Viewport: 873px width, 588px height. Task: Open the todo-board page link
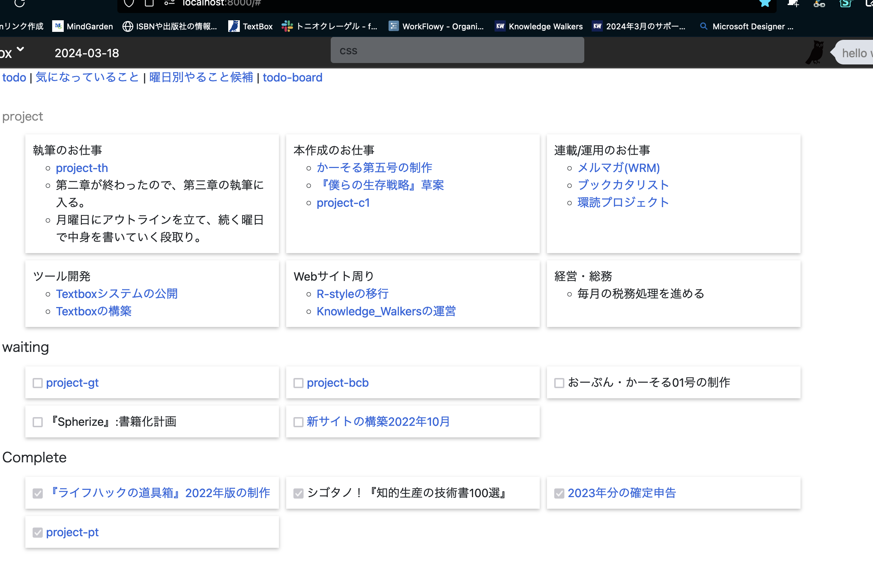coord(292,77)
